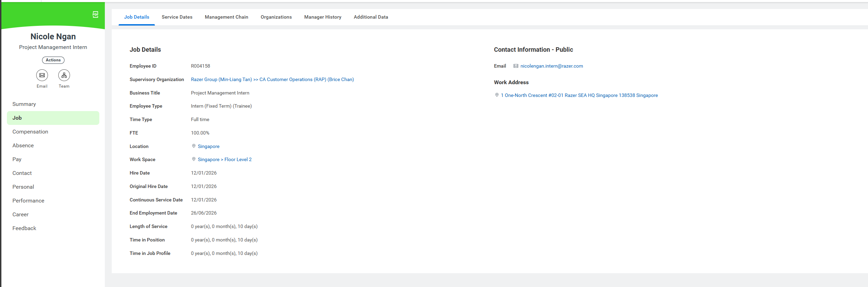Click the Time in Position value
This screenshot has height=287, width=868.
[x=224, y=240]
